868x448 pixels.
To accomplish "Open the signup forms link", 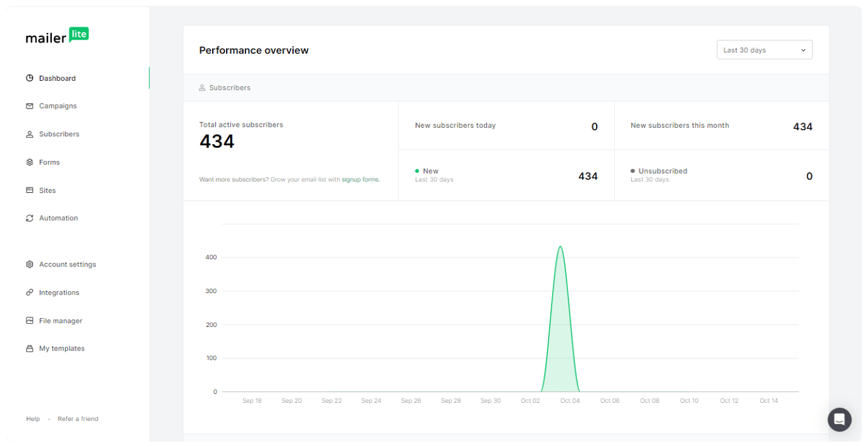I will point(360,180).
